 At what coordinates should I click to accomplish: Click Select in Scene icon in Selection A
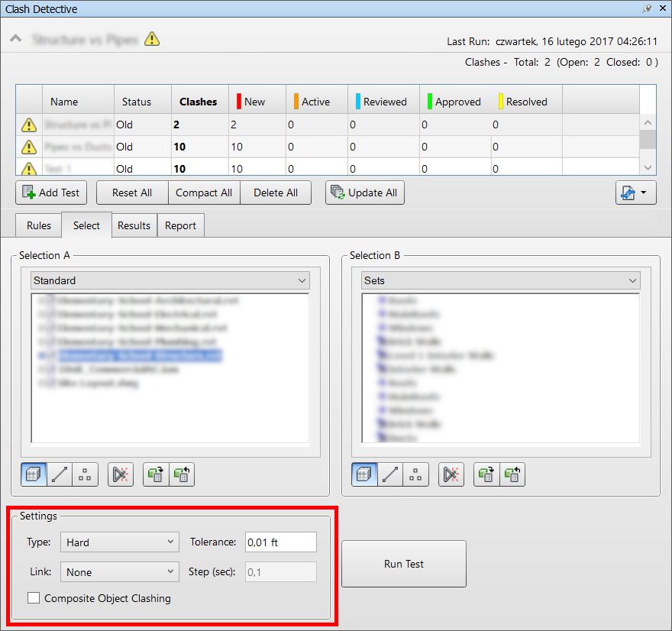tap(182, 474)
